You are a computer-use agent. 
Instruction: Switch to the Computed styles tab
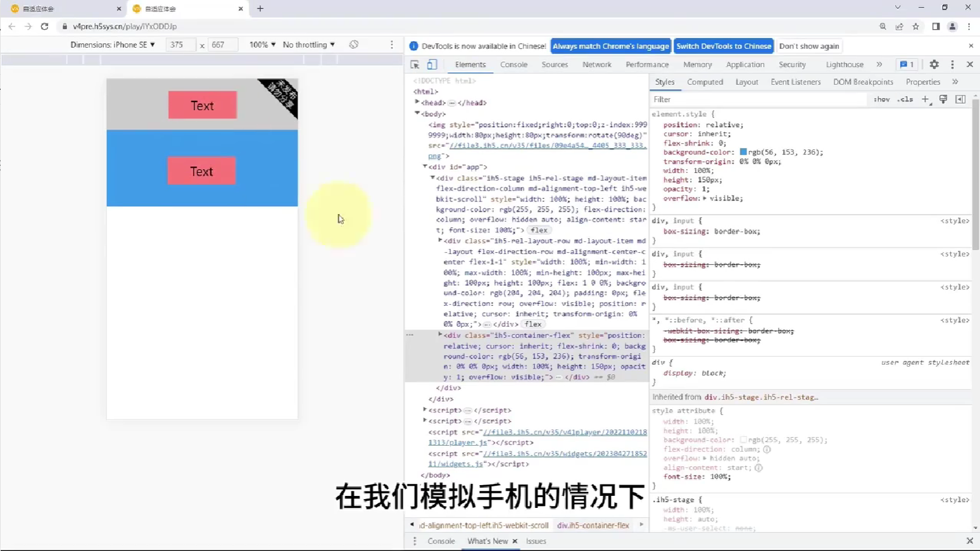tap(705, 82)
